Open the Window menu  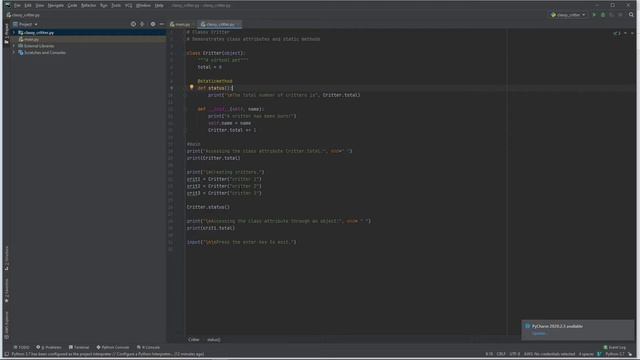coord(143,6)
